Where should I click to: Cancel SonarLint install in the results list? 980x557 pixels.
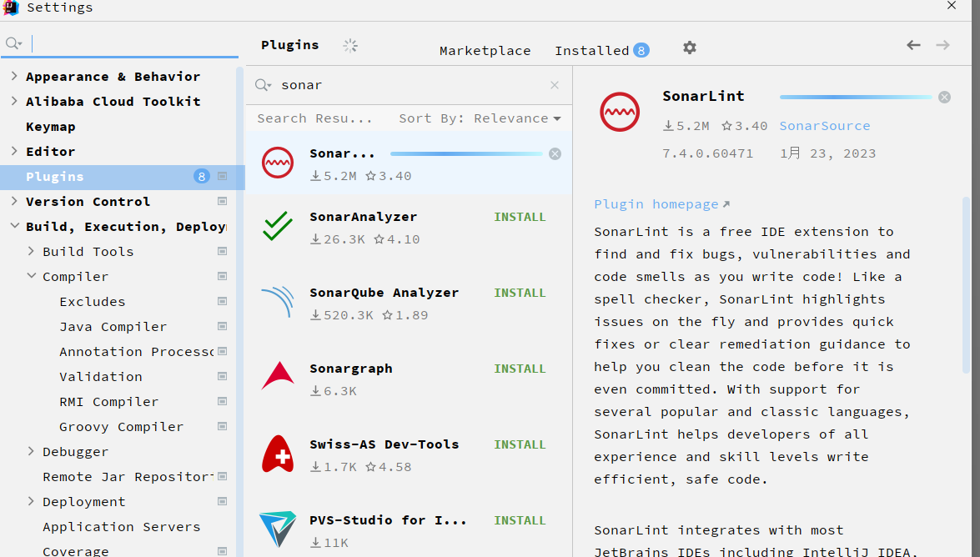coord(555,153)
